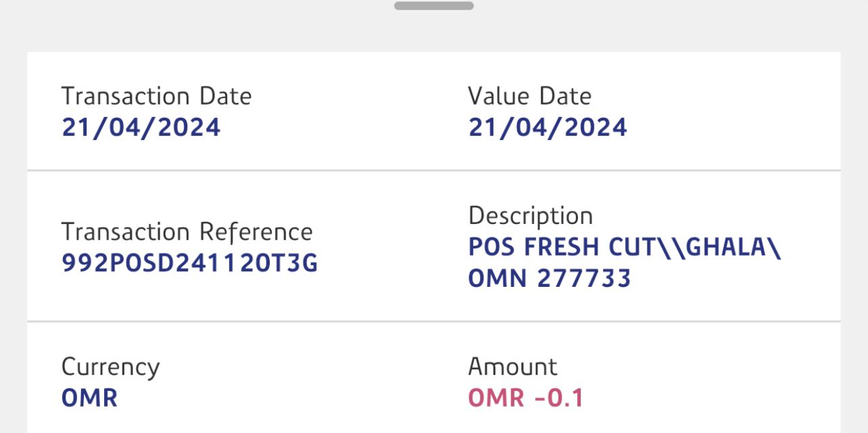Screen dimensions: 868x433
Task: Select the OMR value under Currency
Action: point(89,398)
